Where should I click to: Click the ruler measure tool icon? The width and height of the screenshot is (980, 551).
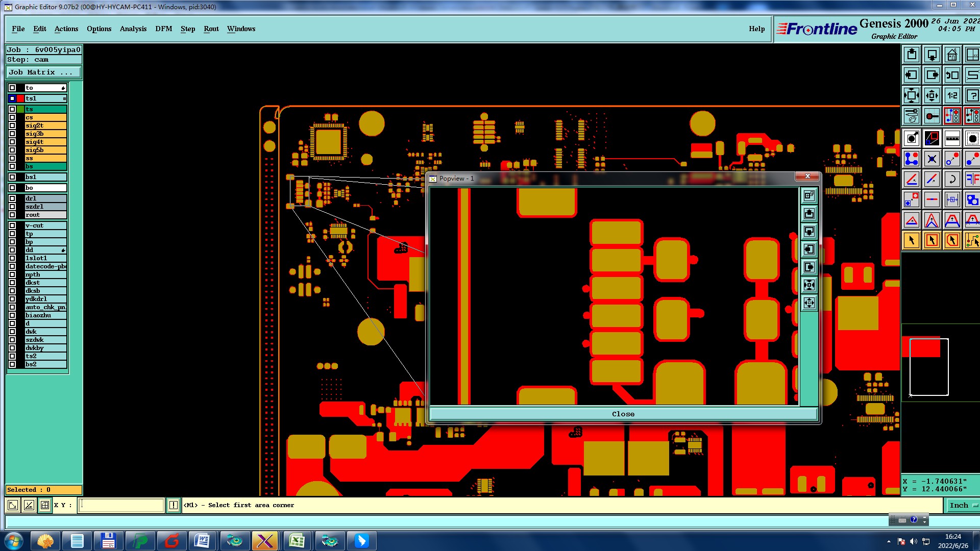952,138
